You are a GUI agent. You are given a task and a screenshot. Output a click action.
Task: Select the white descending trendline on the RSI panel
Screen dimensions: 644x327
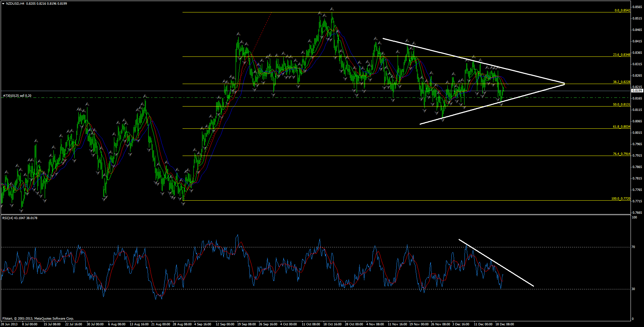click(x=496, y=263)
